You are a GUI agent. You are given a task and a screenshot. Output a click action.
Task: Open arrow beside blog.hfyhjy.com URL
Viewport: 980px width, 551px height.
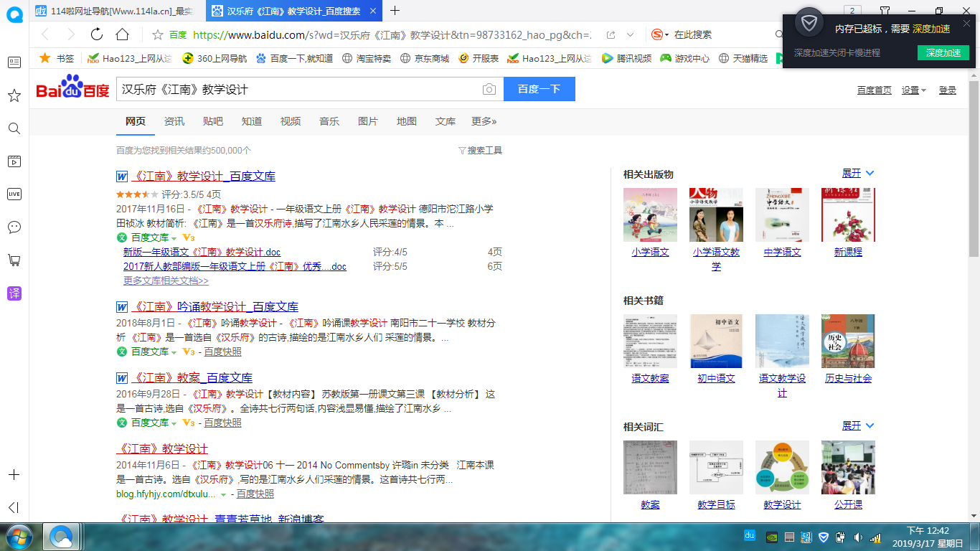(223, 495)
